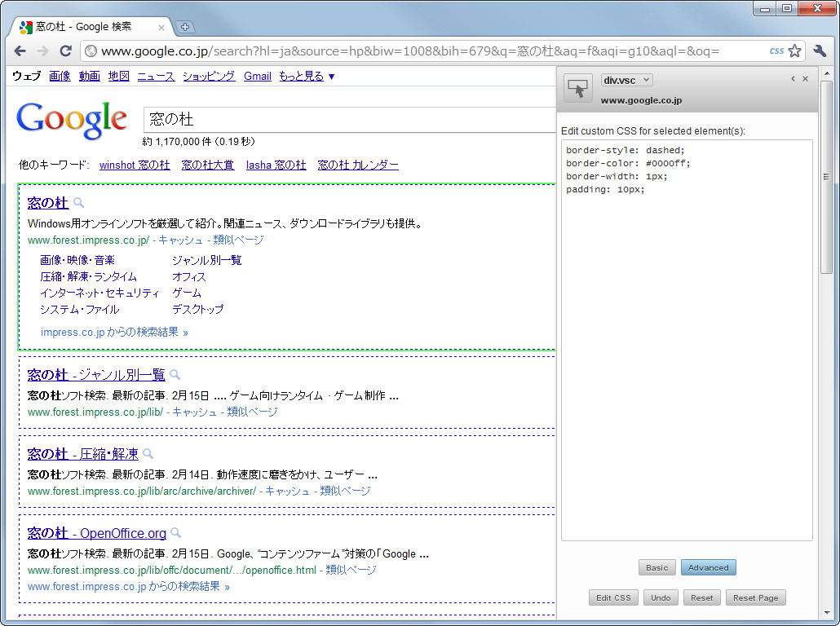Click the magnifier icon beside 窓の杜 - OpenOffice.org
Screen dimensions: 840x626
tap(175, 533)
